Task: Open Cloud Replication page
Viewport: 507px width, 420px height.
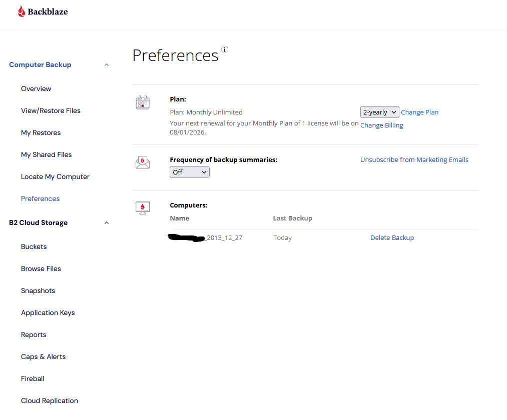Action: 50,400
